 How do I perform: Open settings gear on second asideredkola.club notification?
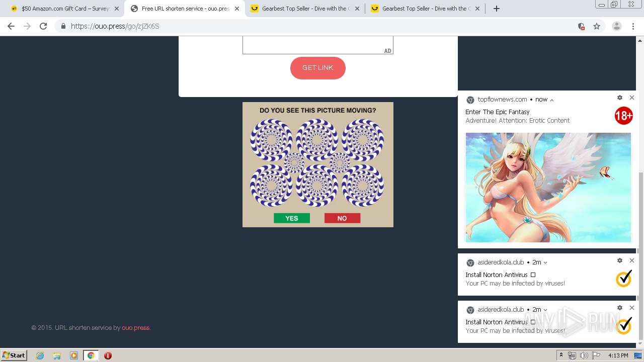620,308
